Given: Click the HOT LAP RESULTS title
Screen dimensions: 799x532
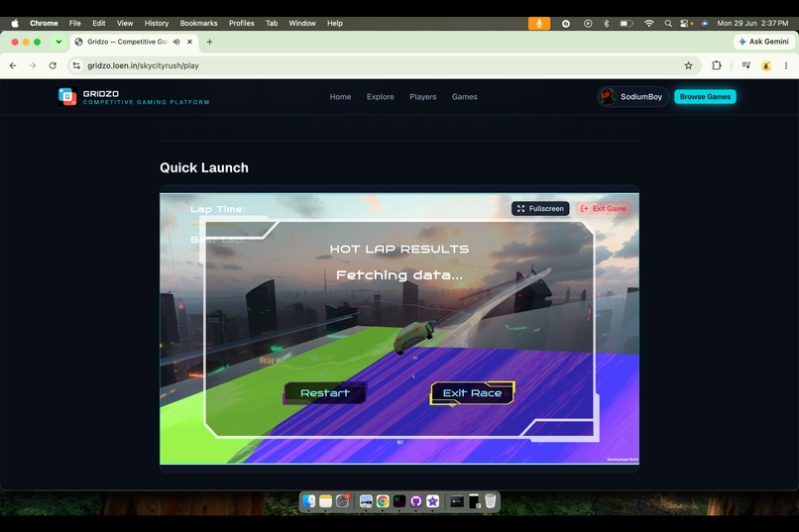Looking at the screenshot, I should (399, 249).
